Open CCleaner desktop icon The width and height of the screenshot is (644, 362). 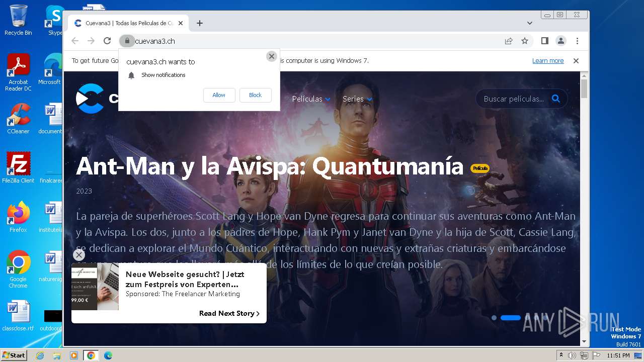(18, 119)
